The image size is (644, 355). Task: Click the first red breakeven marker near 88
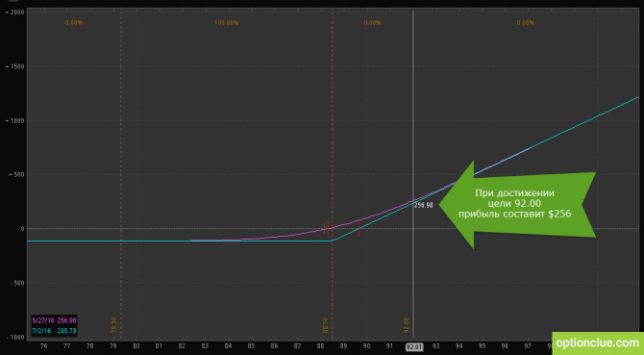[328, 228]
